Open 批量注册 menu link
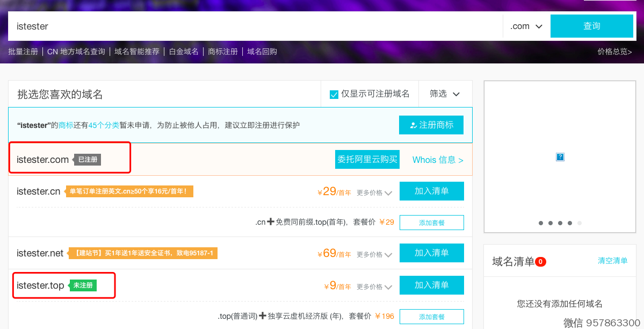Image resolution: width=644 pixels, height=329 pixels. pyautogui.click(x=23, y=52)
